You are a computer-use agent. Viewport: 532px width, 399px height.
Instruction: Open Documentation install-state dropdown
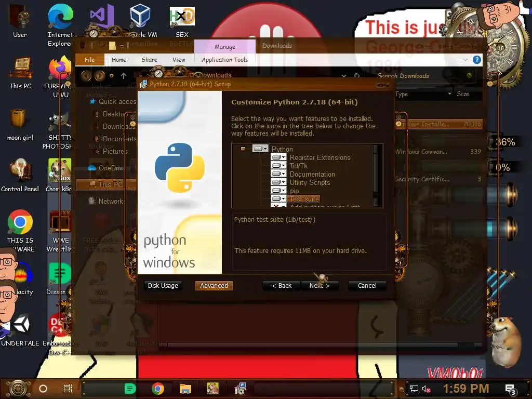coord(278,174)
